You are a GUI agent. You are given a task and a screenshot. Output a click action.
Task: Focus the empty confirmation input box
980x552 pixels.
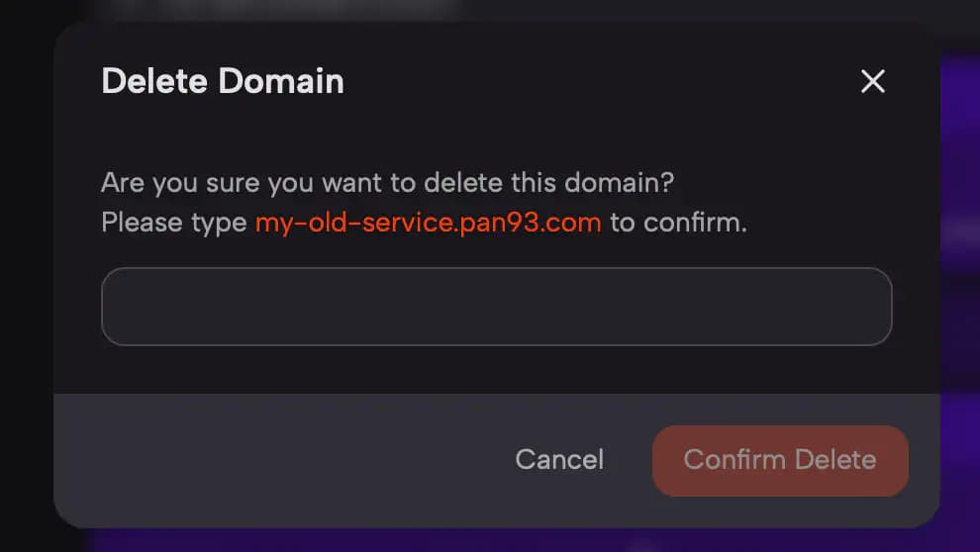496,307
